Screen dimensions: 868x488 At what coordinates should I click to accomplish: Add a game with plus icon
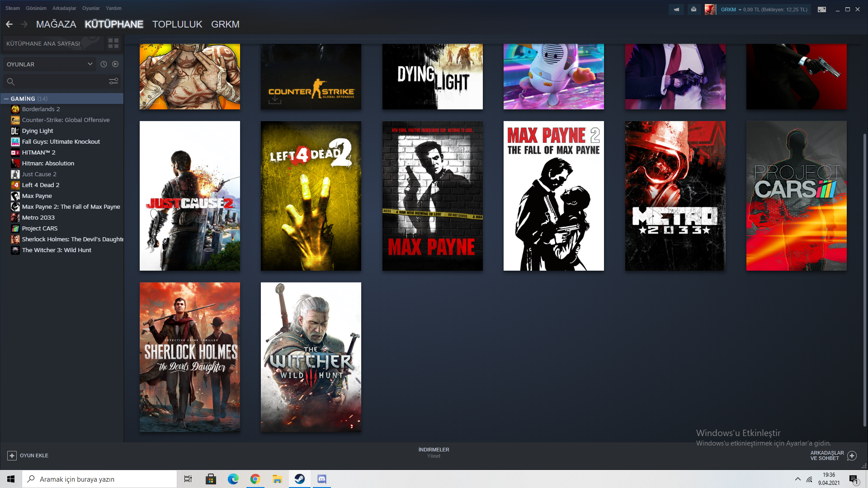(x=12, y=455)
